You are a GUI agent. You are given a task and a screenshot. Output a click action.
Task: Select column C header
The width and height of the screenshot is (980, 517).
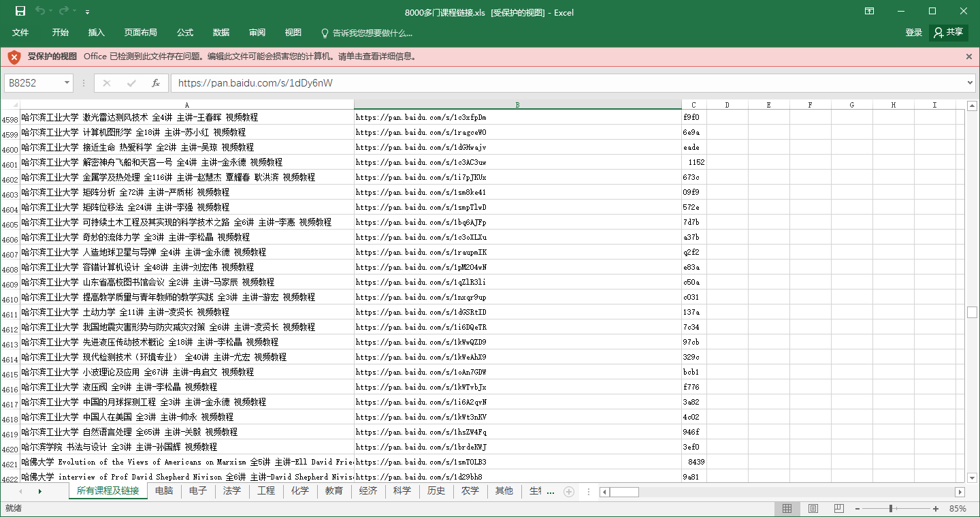pos(694,105)
